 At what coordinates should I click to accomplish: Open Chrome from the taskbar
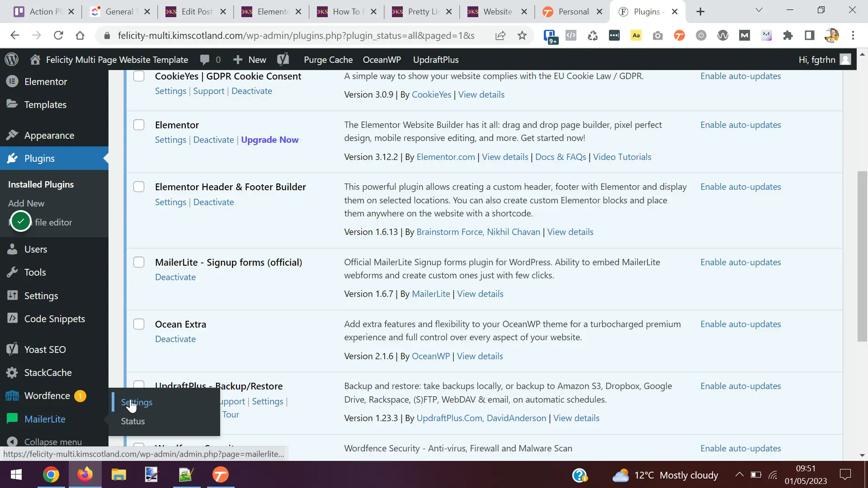click(x=51, y=474)
